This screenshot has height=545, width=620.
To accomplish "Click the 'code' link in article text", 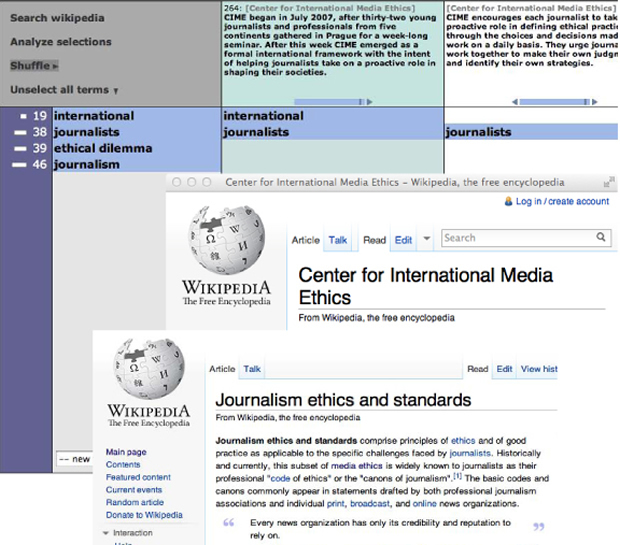I will pyautogui.click(x=280, y=479).
